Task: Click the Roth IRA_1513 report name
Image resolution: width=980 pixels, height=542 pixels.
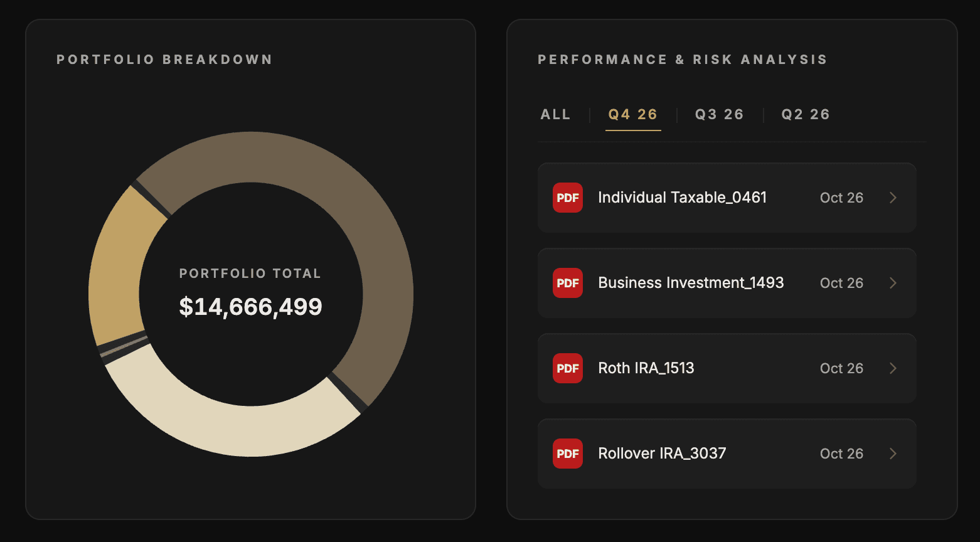Action: pyautogui.click(x=646, y=368)
